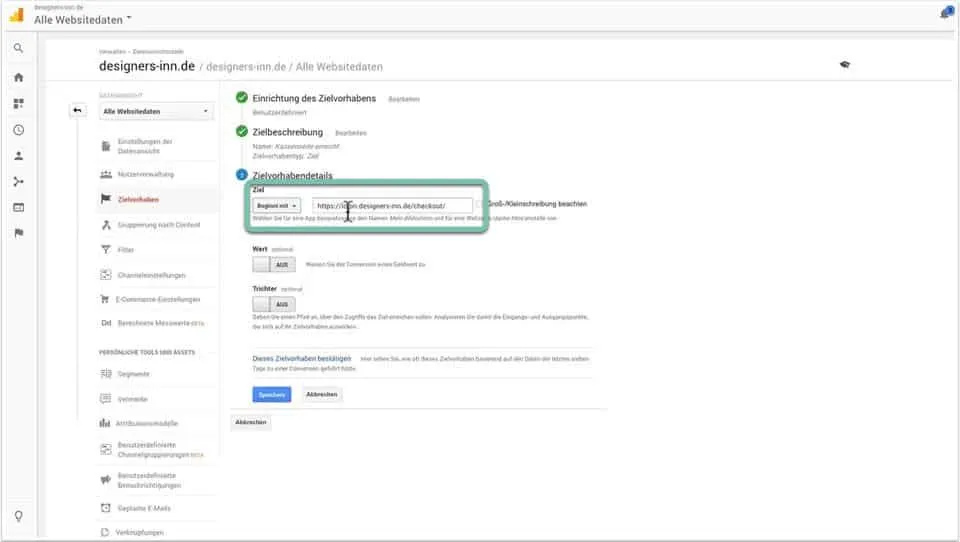The width and height of the screenshot is (960, 542).
Task: Click into the Ziel URL input field
Action: point(392,205)
